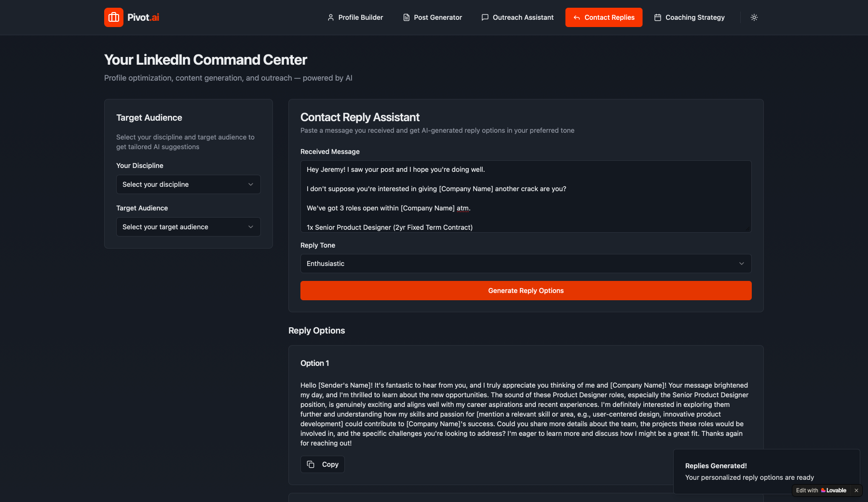868x502 pixels.
Task: Click the reply arrow icon in Contact Replies
Action: tap(577, 17)
